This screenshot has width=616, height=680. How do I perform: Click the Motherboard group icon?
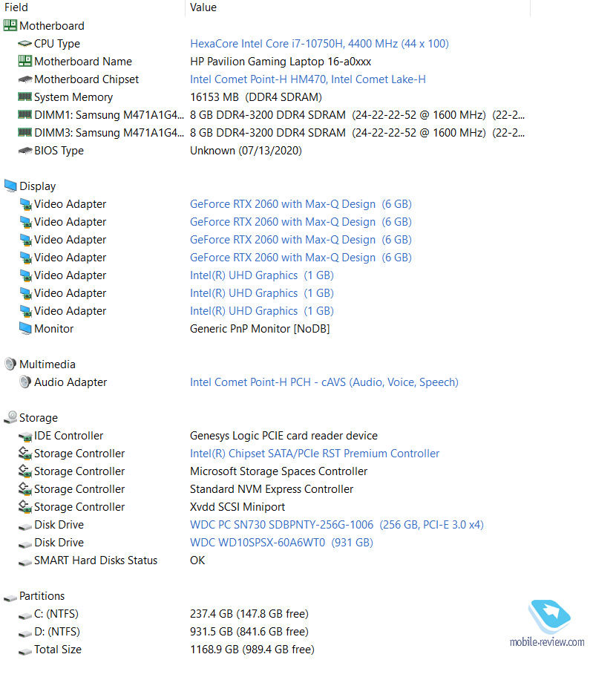click(10, 25)
